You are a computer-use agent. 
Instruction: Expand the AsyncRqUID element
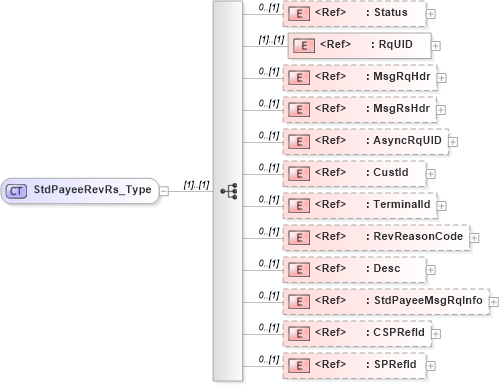[453, 142]
